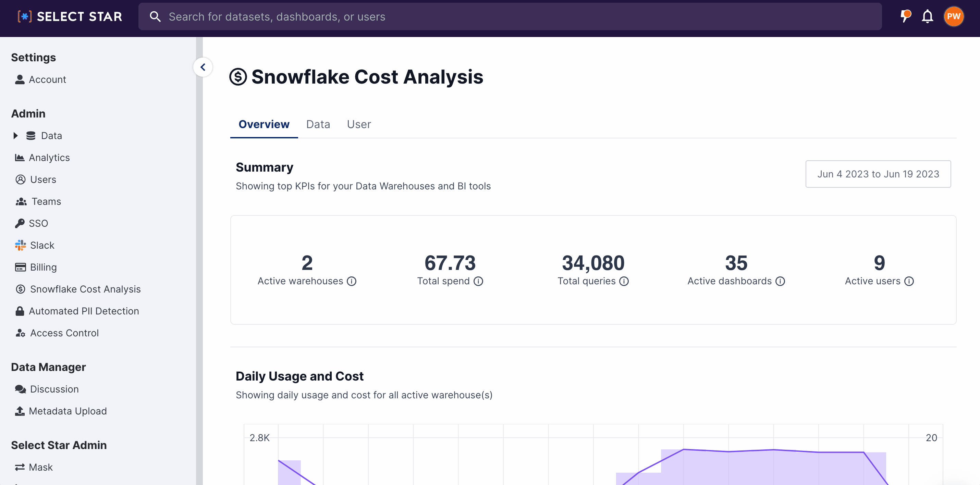Click the Active users info icon

coord(909,281)
